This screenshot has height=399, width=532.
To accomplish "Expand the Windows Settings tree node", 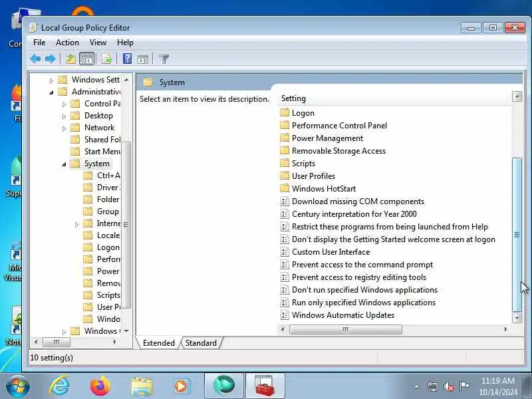I will (x=51, y=80).
